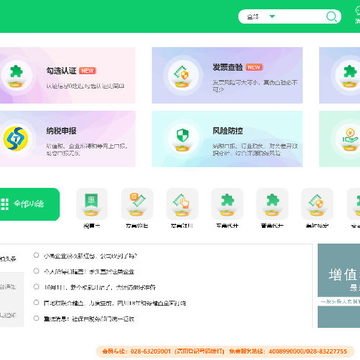
Task: Click the bullet circle before the 小微企业 headline
Action: tap(36, 255)
